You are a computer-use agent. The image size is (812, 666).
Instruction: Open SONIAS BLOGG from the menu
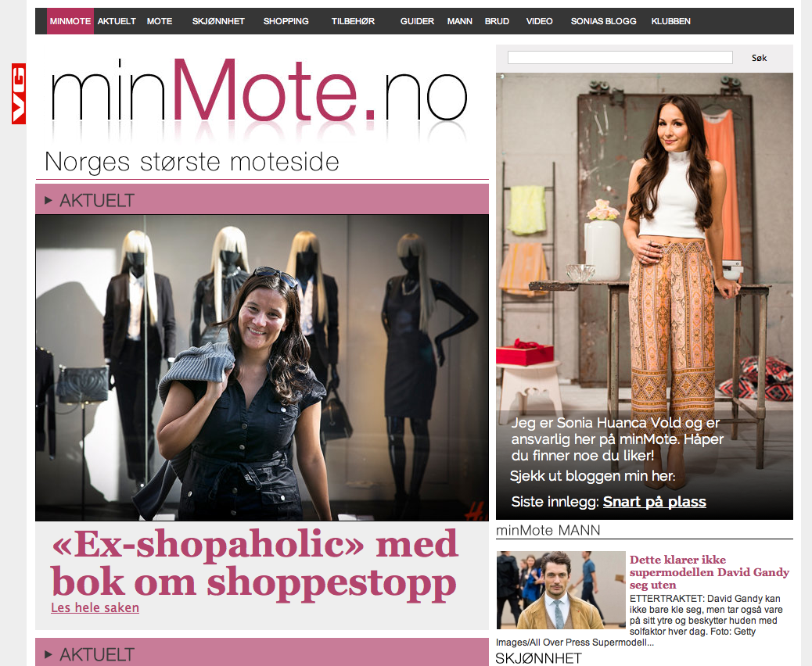tap(603, 21)
